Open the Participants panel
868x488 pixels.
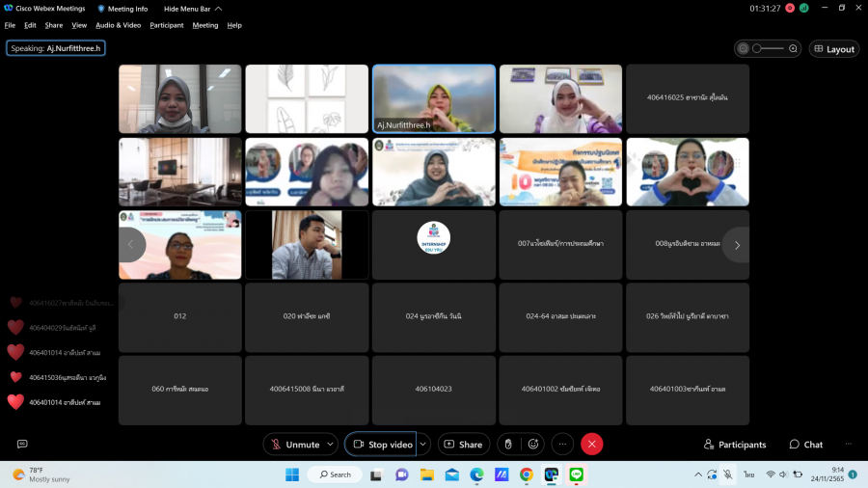point(735,444)
